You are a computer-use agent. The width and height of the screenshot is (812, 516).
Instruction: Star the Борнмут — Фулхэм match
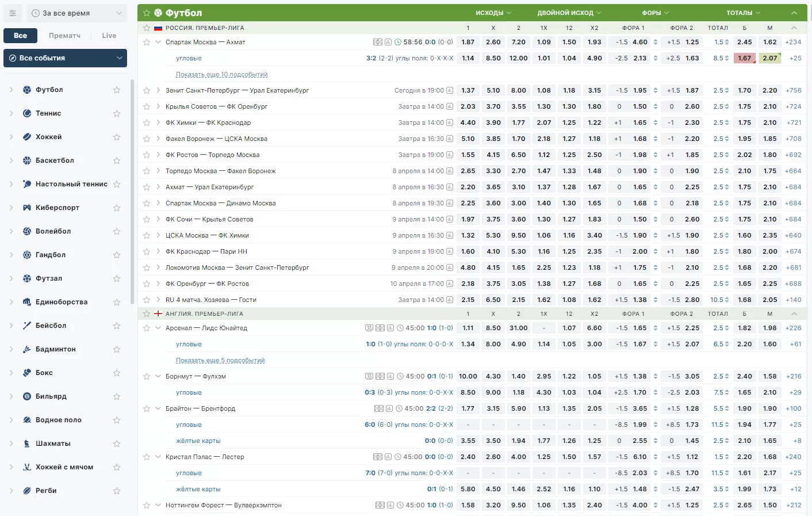point(147,376)
